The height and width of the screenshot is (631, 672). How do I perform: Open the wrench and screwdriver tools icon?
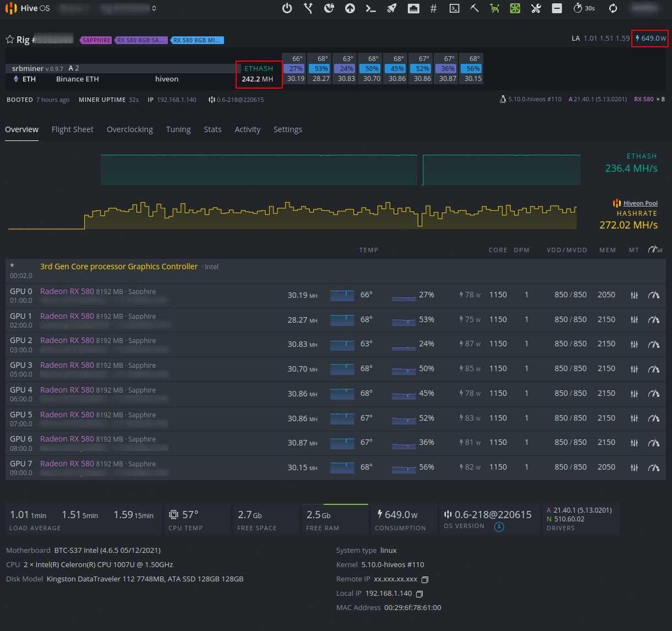536,8
